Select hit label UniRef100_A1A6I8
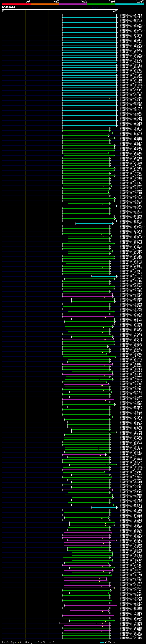Screen dimensions: 146x644 pos(131,93)
